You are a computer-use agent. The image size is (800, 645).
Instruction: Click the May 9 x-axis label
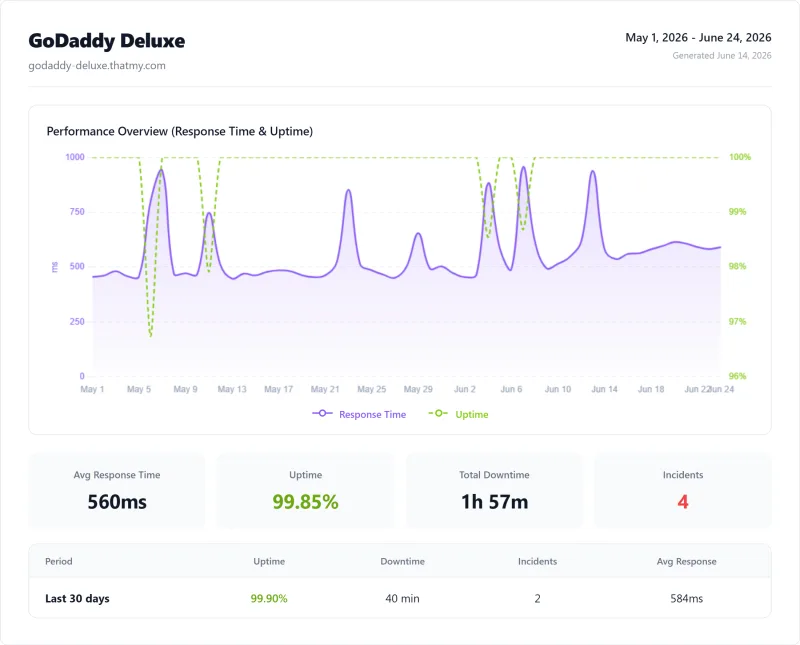185,389
